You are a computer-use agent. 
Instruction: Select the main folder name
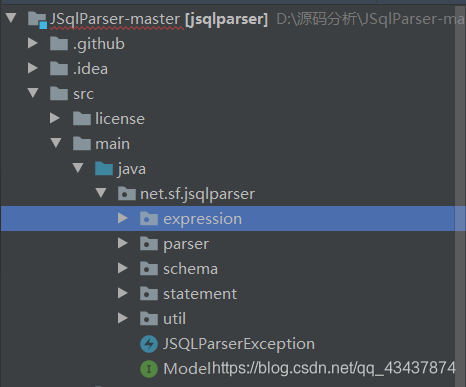click(x=112, y=144)
